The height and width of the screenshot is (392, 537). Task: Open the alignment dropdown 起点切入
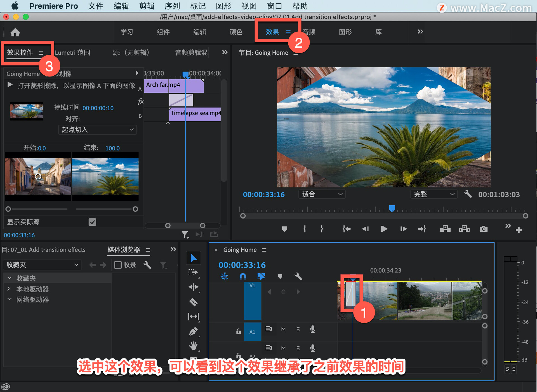[x=97, y=130]
